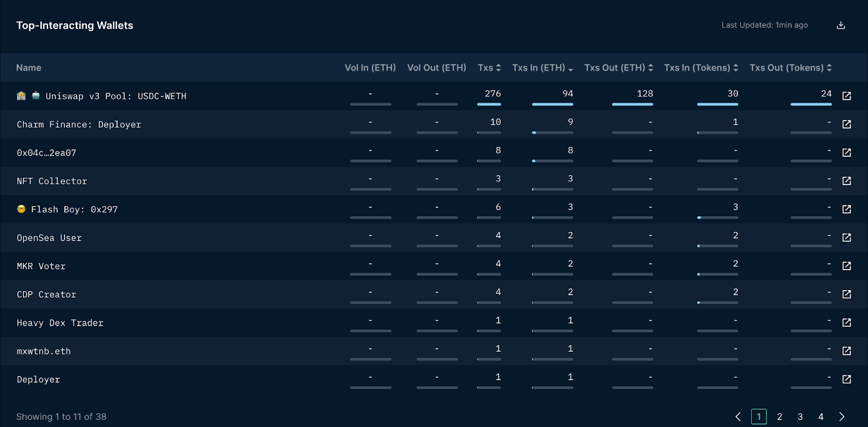
Task: Open external link for MKR Voter row
Action: tap(846, 266)
